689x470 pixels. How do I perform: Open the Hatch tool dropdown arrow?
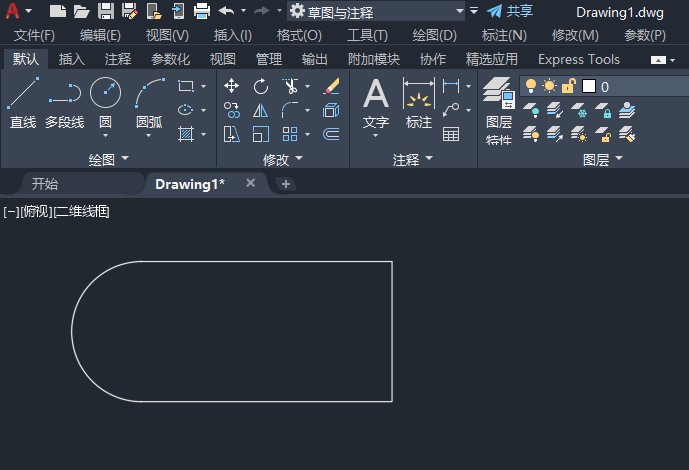(x=203, y=134)
